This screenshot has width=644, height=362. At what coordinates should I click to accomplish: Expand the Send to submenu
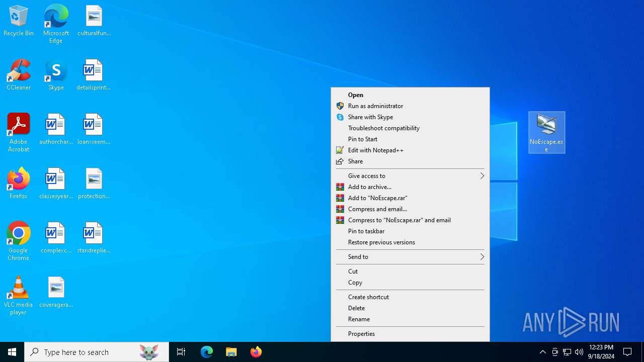click(410, 257)
